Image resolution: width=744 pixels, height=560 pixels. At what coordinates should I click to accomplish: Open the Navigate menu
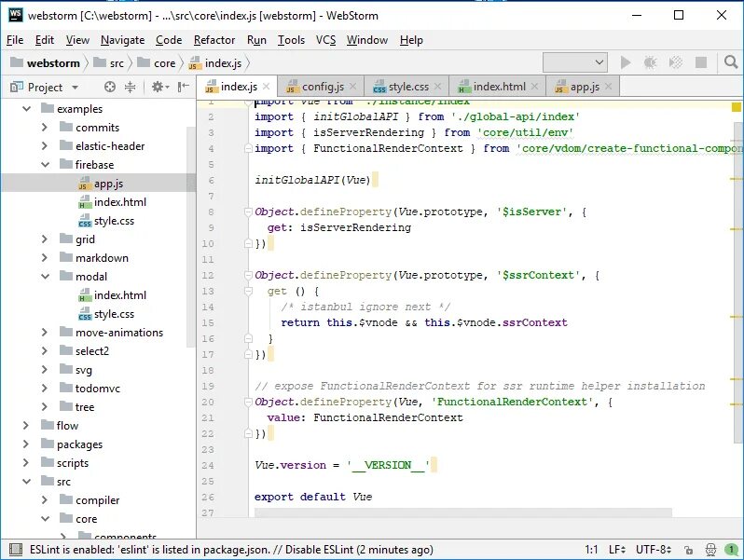(x=122, y=40)
